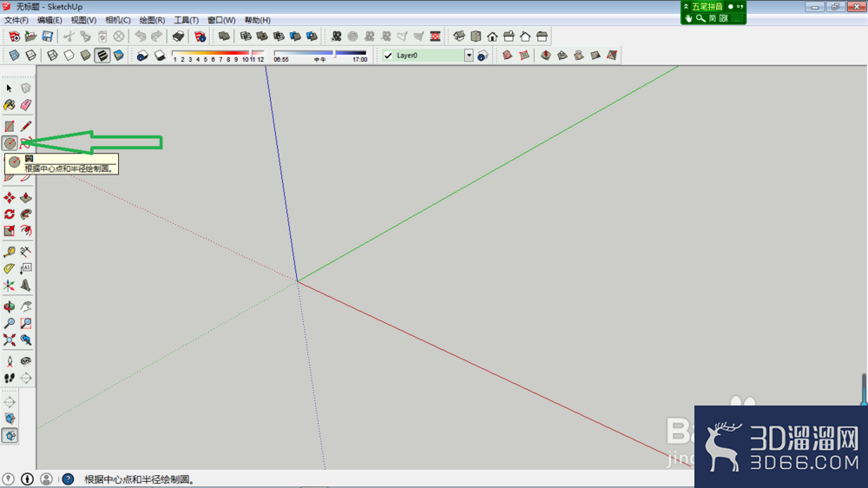Viewport: 868px width, 488px height.
Task: Activate the Walk footprints tool
Action: 10,379
